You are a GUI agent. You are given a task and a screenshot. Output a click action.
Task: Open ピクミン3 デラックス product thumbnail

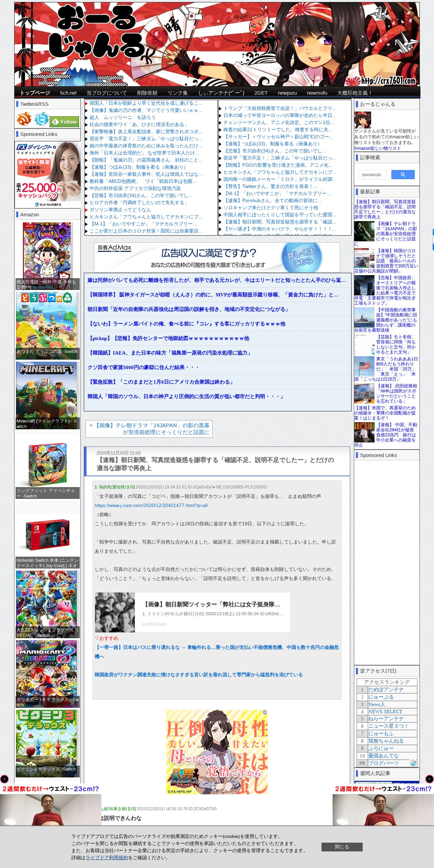[48, 743]
